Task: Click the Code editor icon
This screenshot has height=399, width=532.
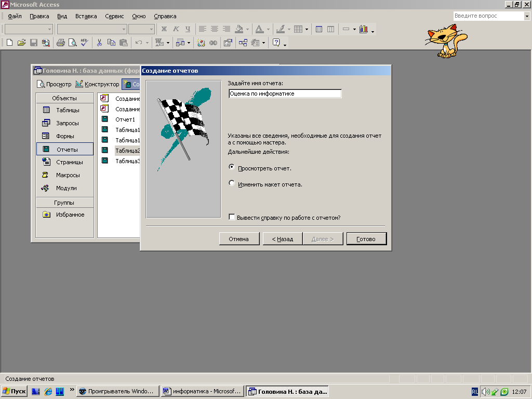Action: click(x=201, y=43)
